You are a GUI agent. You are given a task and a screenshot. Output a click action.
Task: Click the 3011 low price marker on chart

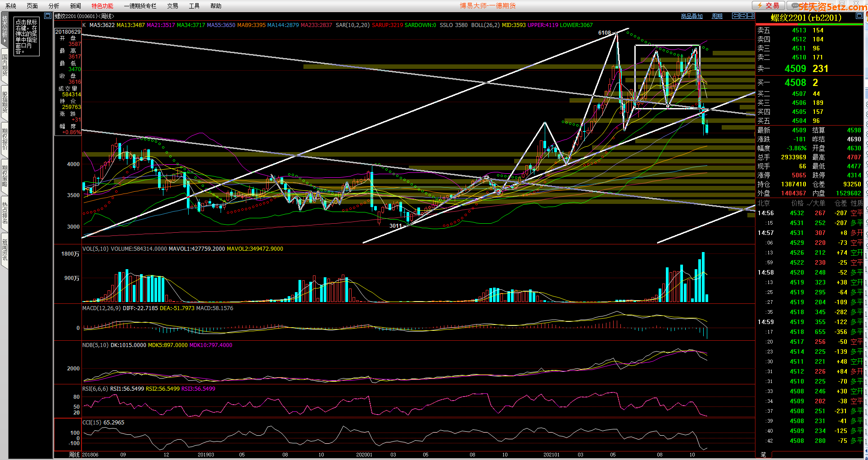[x=395, y=226]
